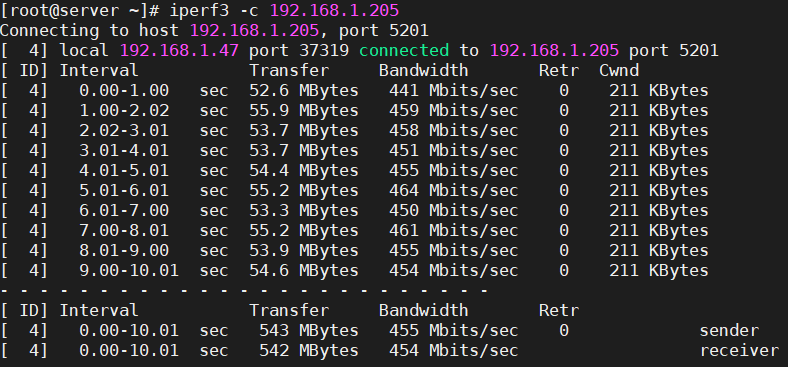Click the 55.9 MBytes transfer value
The image size is (788, 367).
[x=304, y=111]
